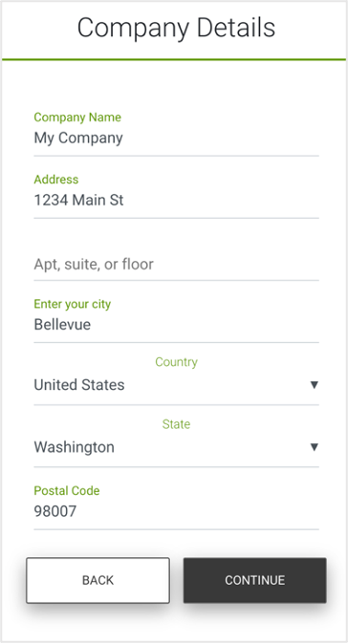Click the Postal Code label
The image size is (348, 644).
67,491
